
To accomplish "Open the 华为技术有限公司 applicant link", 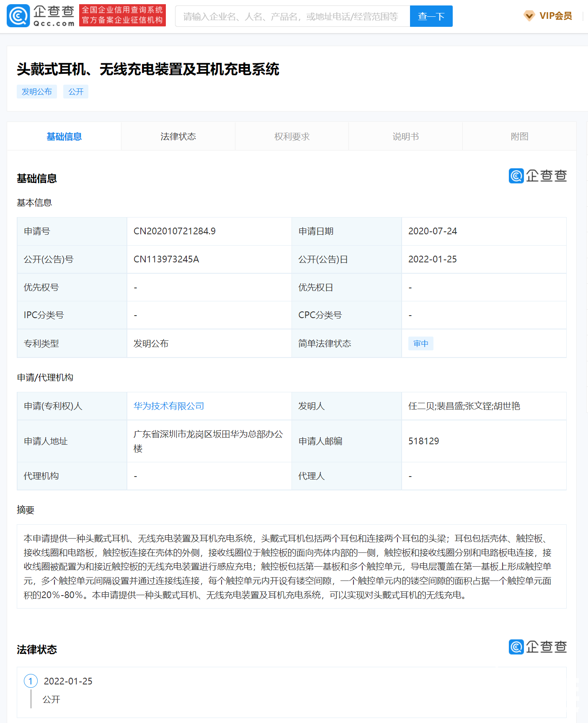I will (x=169, y=406).
